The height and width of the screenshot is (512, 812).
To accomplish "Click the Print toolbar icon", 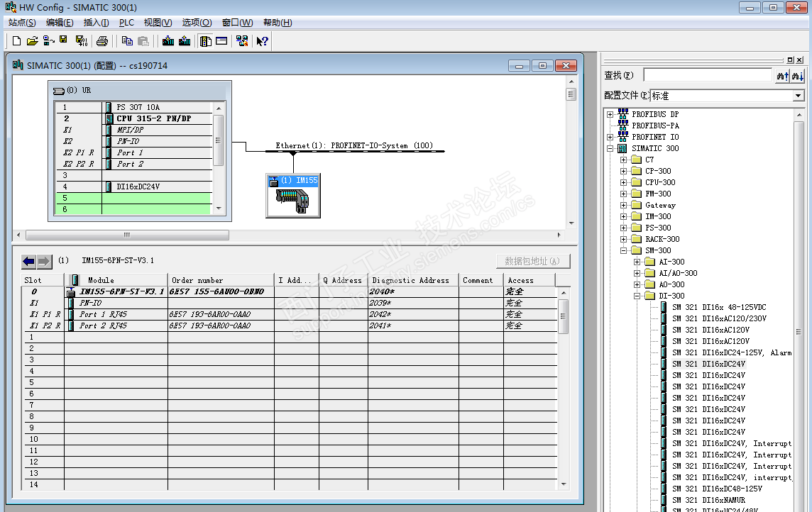I will point(102,41).
